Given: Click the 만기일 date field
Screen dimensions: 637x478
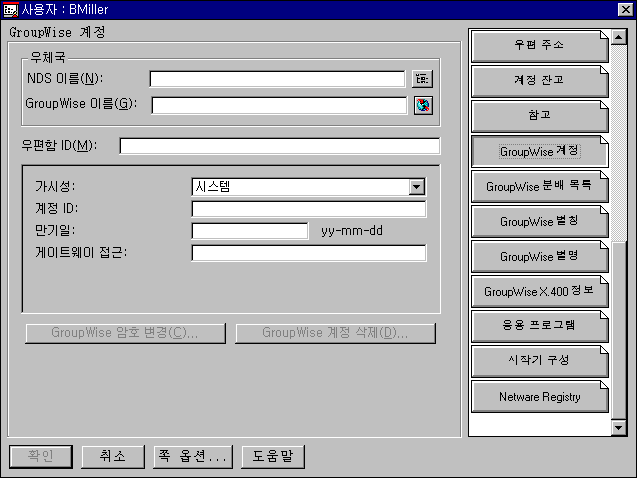Looking at the screenshot, I should pos(250,231).
